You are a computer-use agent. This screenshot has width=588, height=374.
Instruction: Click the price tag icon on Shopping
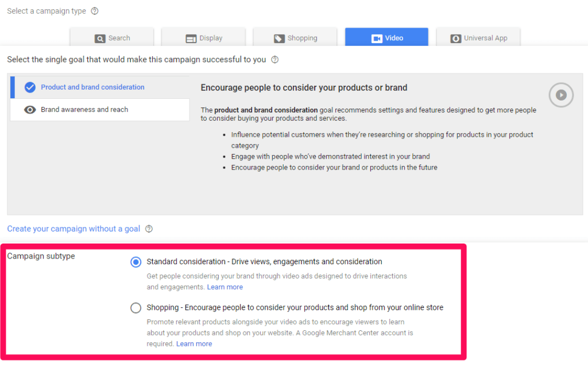tap(279, 38)
